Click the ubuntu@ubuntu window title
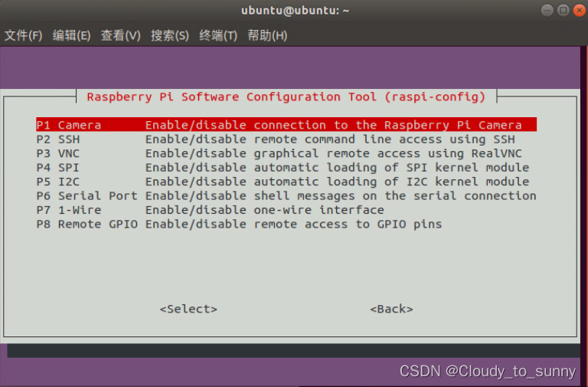This screenshot has height=387, width=588. pyautogui.click(x=295, y=11)
